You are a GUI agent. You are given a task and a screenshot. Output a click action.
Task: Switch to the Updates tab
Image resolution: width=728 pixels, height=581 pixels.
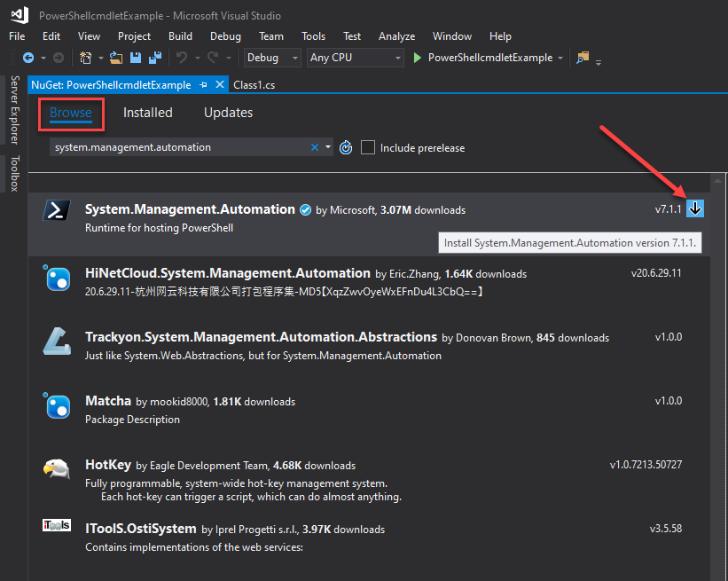coord(228,113)
